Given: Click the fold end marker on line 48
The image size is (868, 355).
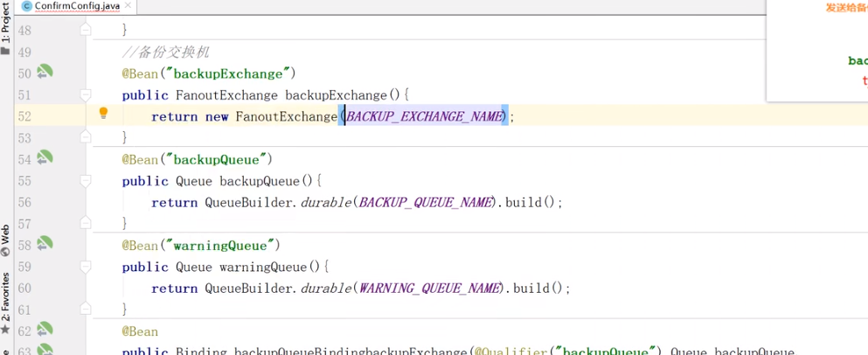Looking at the screenshot, I should tap(86, 30).
